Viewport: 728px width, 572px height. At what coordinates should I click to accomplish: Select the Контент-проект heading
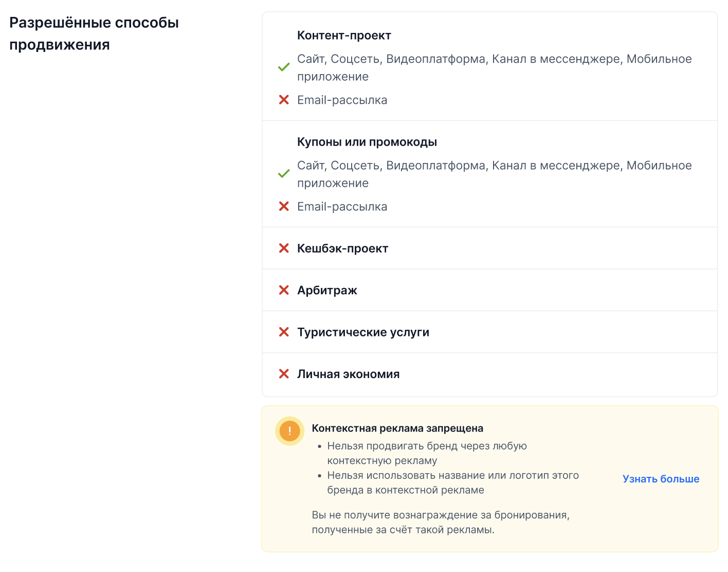[x=344, y=35]
